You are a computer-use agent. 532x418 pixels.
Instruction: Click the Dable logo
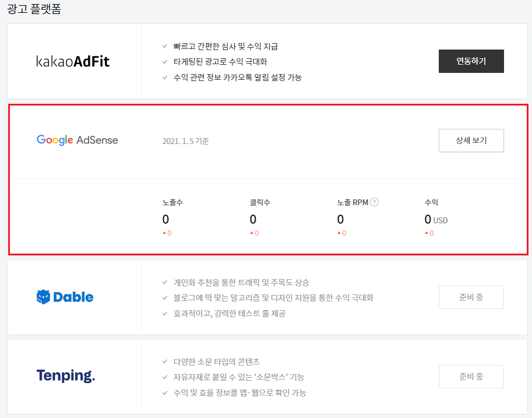point(65,297)
